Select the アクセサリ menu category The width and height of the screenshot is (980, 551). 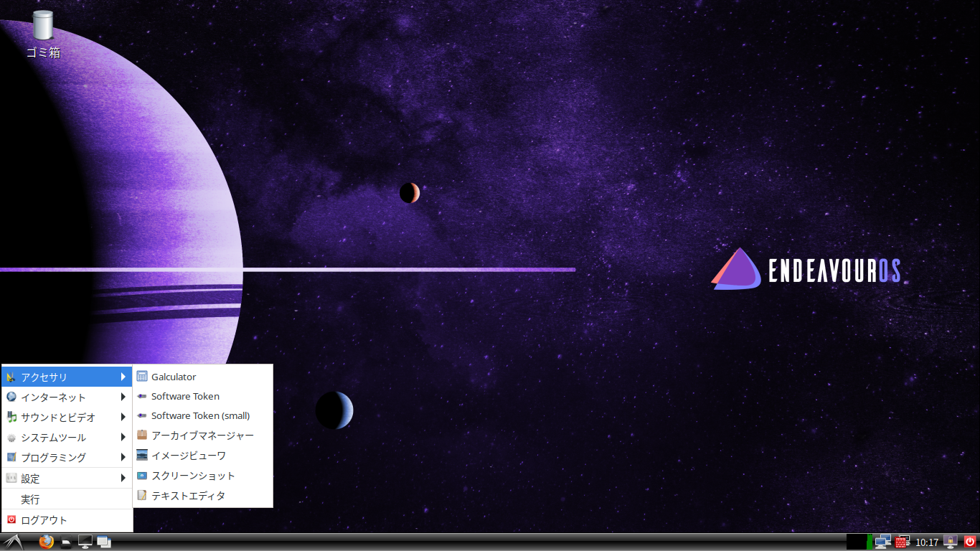[x=67, y=377]
